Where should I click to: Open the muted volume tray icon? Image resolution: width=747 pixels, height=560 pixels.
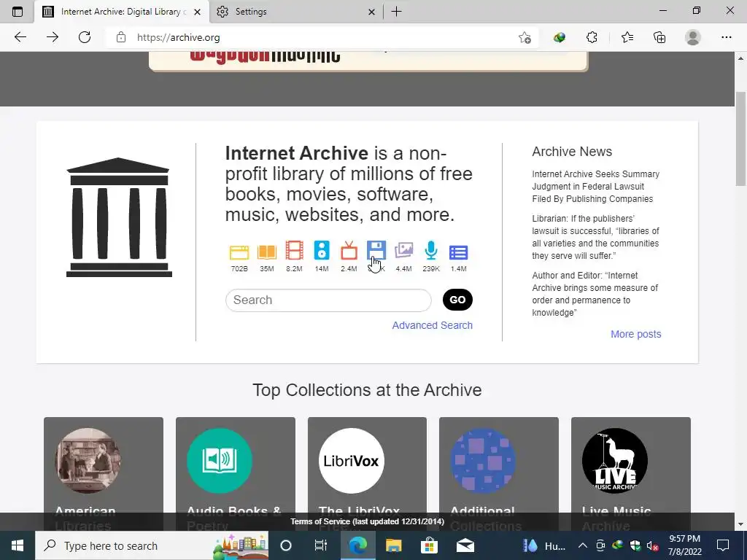coord(653,545)
